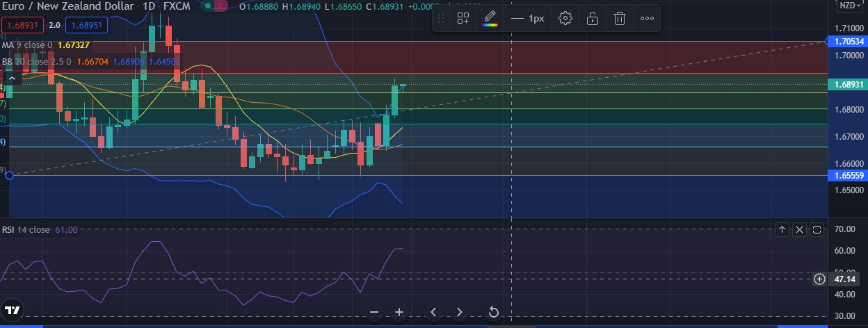Close the RSI pane with the X icon
868x328 pixels.
[x=799, y=229]
